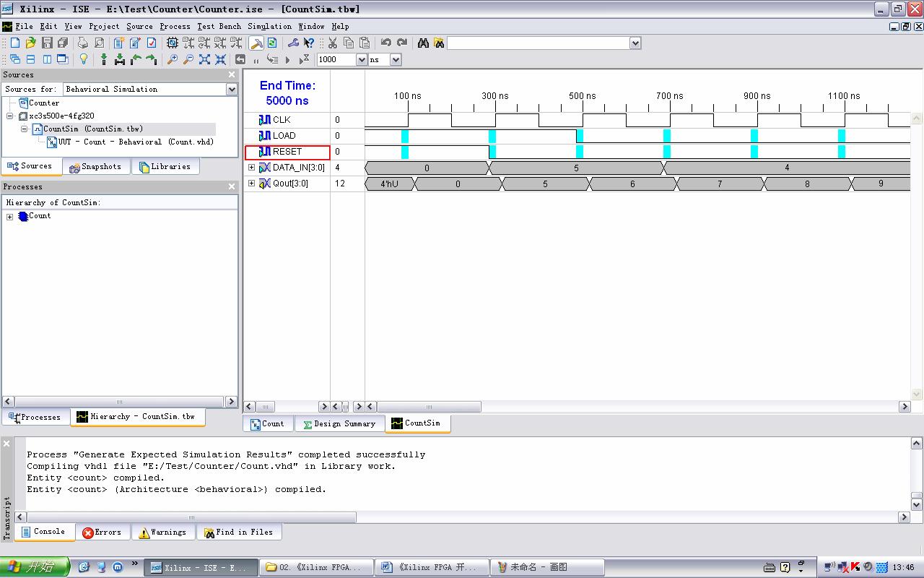Screen dimensions: 924x578
Task: Click the restart simulation icon
Action: coord(240,59)
